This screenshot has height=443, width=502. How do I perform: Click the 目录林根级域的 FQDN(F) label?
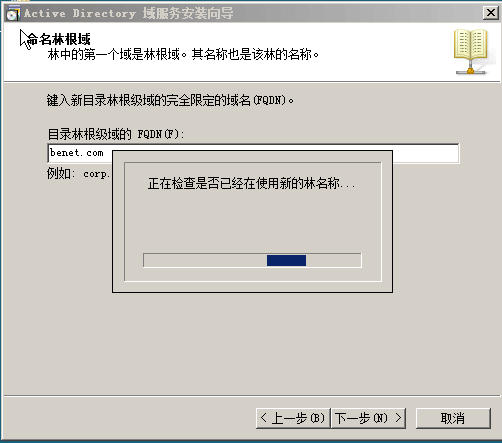pyautogui.click(x=116, y=134)
